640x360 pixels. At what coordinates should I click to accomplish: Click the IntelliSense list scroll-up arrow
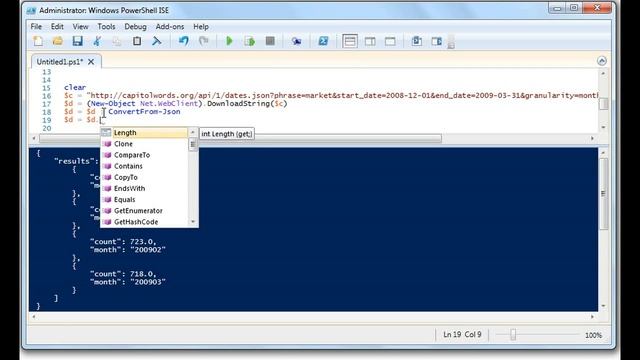(x=193, y=132)
